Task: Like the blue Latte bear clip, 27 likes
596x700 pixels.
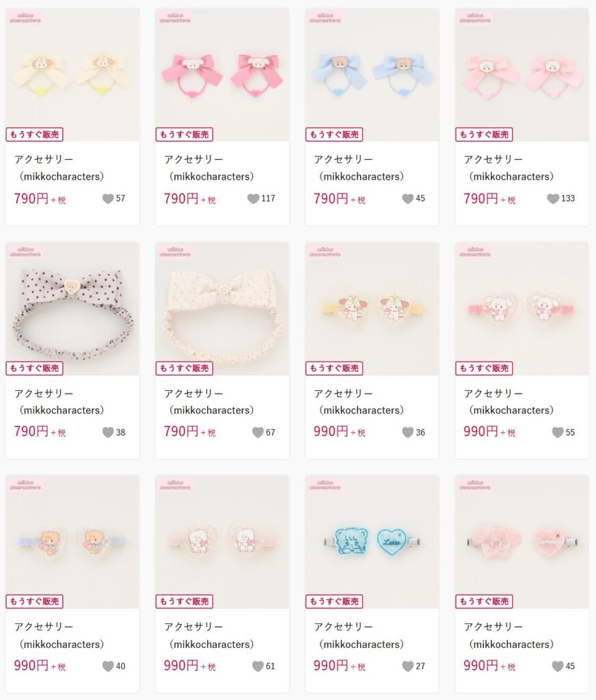Action: (407, 666)
